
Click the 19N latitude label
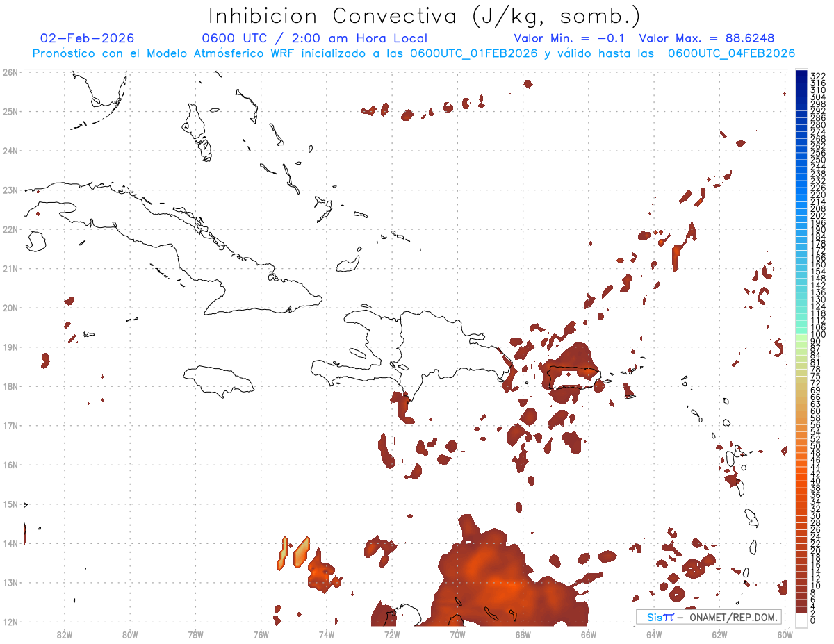pos(10,347)
